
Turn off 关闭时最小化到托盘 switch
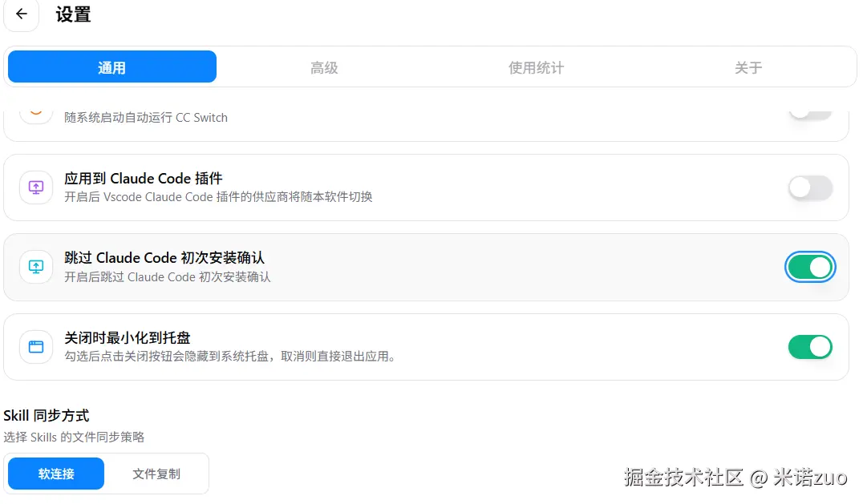(810, 347)
